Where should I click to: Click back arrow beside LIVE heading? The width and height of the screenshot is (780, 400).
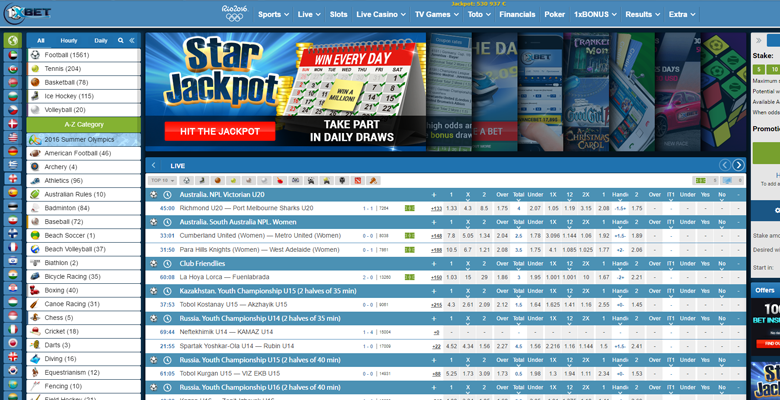coord(154,165)
